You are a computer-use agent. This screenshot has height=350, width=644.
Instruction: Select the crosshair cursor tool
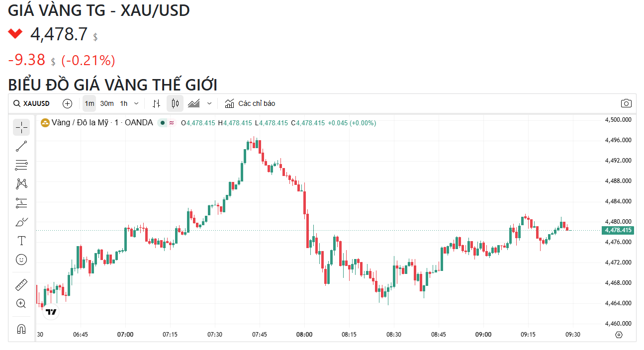coord(21,127)
